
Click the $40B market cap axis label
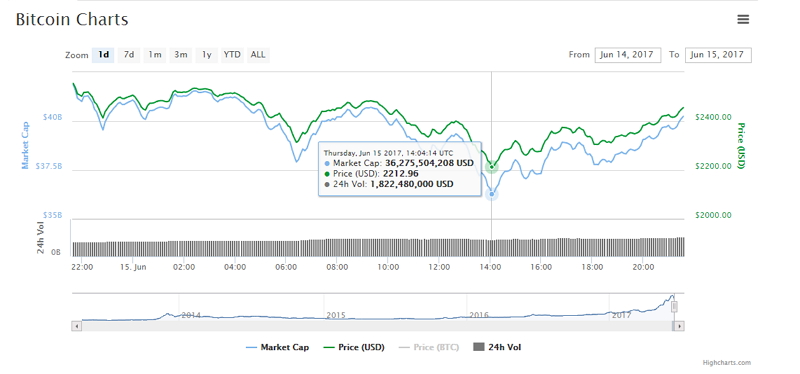coord(53,117)
